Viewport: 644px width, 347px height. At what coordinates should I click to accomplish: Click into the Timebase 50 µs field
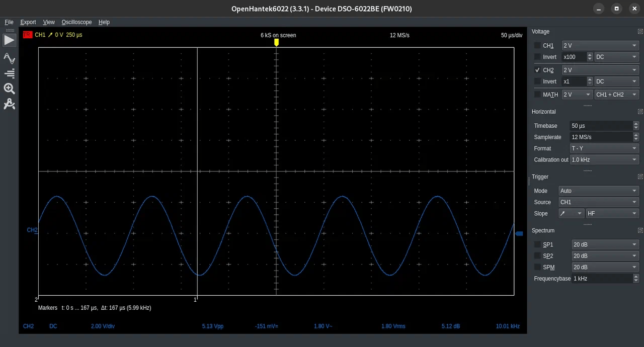pyautogui.click(x=601, y=126)
